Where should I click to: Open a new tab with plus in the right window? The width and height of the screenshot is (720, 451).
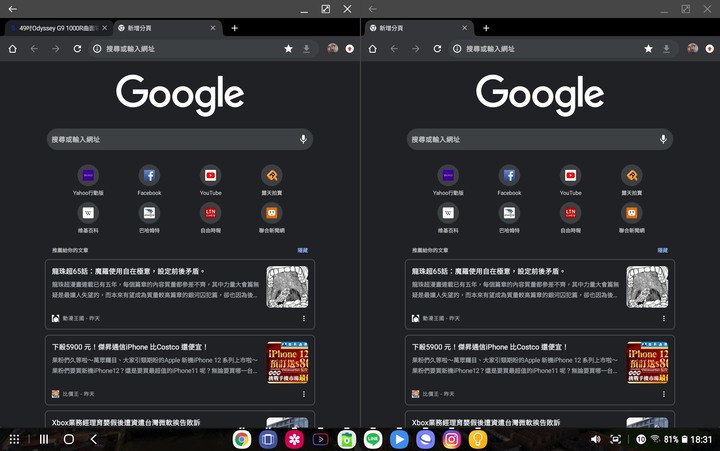pos(486,28)
